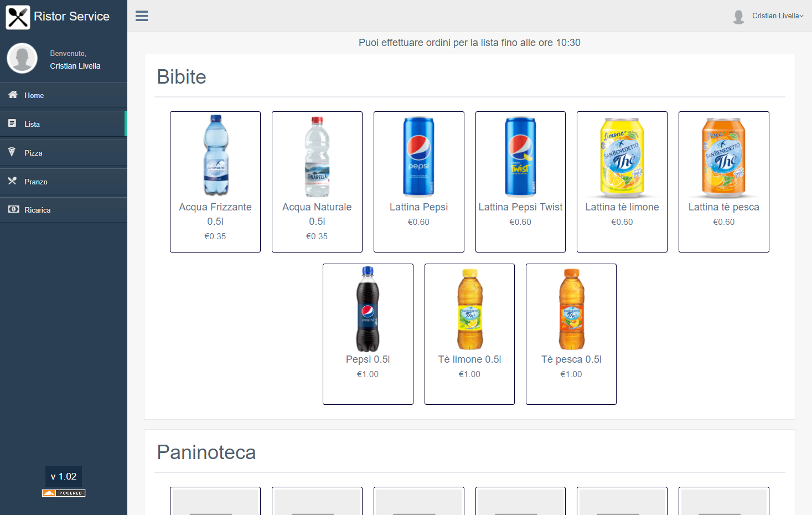Viewport: 812px width, 515px height.
Task: Click the Pranzo cutlery icon in sidebar
Action: click(x=12, y=181)
